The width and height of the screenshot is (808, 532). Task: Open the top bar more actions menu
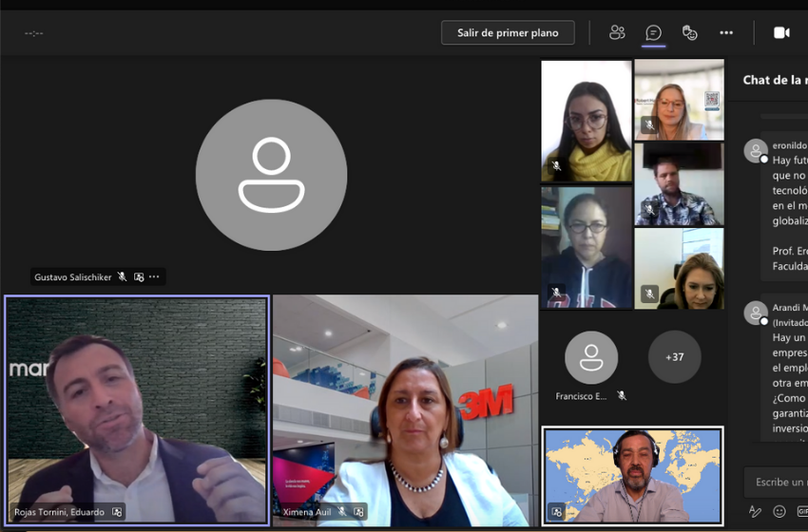click(726, 32)
